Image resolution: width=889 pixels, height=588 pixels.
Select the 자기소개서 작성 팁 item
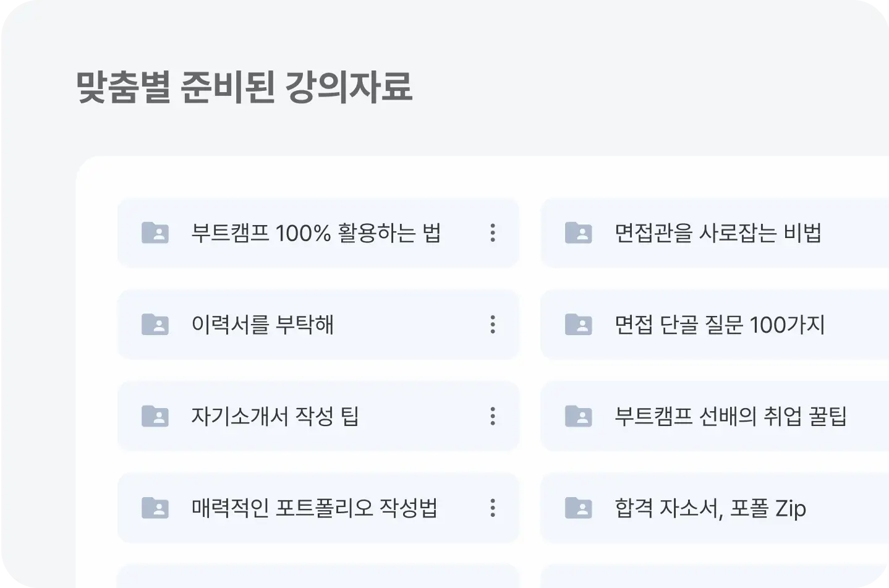point(275,416)
